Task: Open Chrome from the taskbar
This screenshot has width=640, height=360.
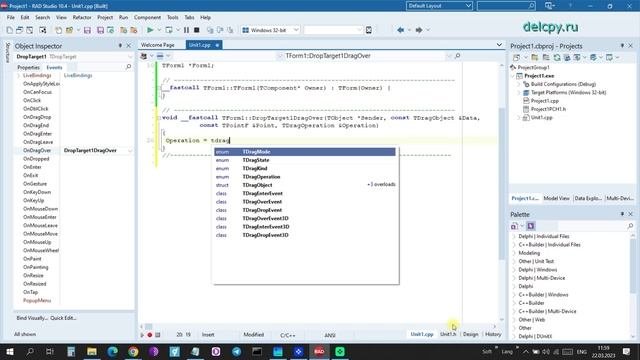Action: pos(133,351)
